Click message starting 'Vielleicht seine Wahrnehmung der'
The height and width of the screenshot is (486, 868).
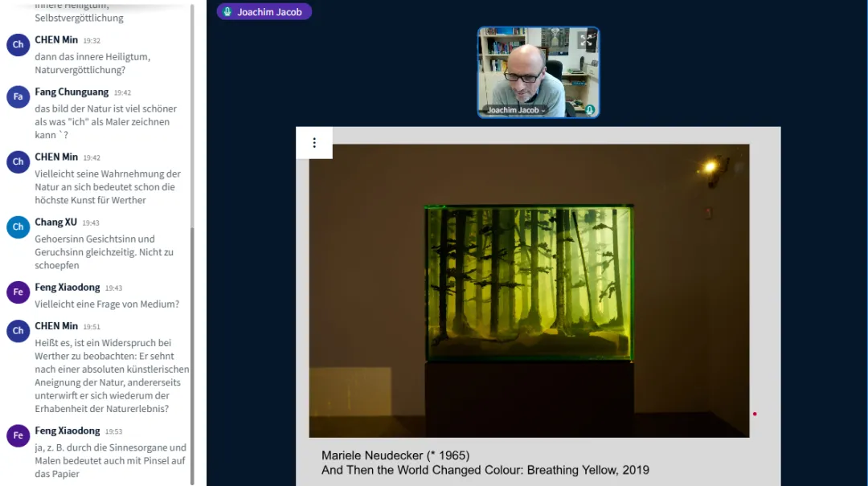point(108,187)
